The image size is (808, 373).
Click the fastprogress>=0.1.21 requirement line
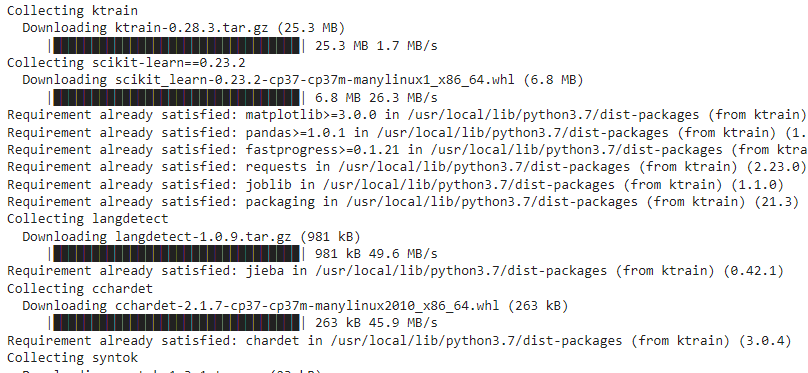[x=407, y=149]
